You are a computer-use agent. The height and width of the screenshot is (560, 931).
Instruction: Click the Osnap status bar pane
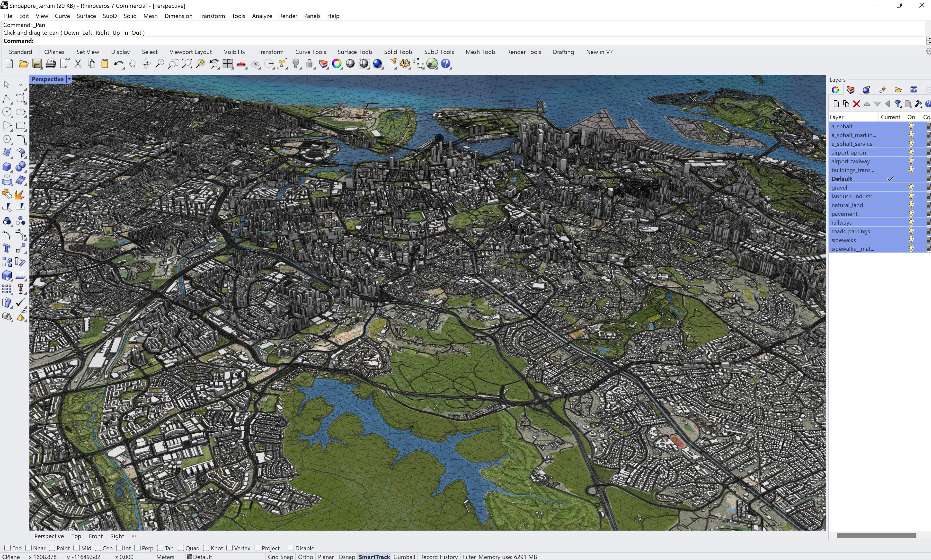[x=346, y=557]
